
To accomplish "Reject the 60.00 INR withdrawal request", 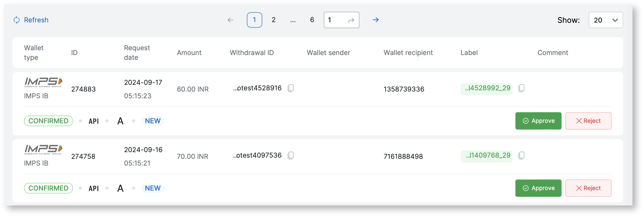I will [588, 121].
